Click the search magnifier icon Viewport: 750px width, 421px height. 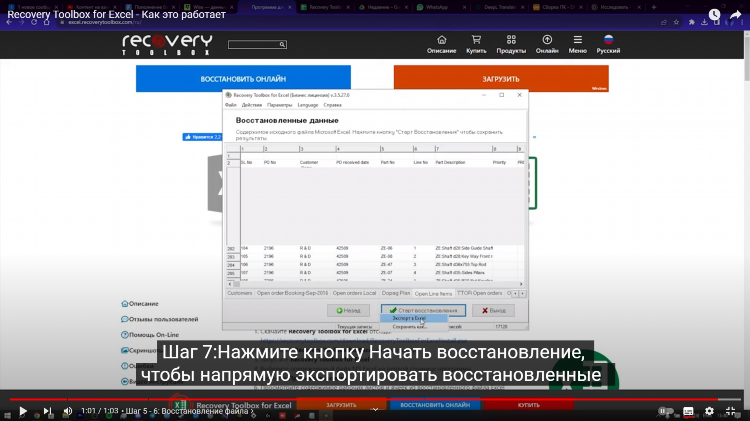click(282, 44)
